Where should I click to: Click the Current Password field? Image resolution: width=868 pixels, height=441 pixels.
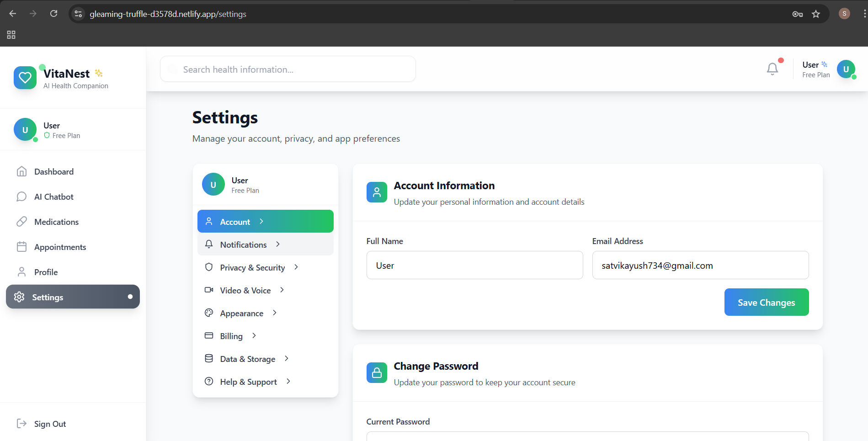tap(587, 436)
